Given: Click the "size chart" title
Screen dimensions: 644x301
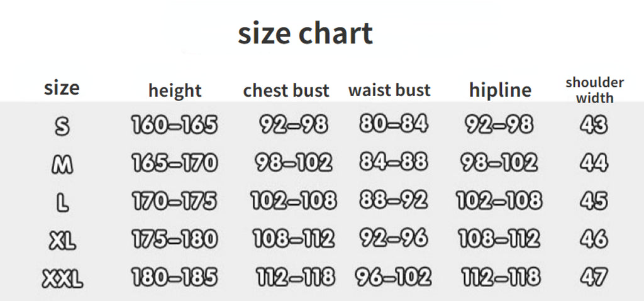Looking at the screenshot, I should coord(305,34).
